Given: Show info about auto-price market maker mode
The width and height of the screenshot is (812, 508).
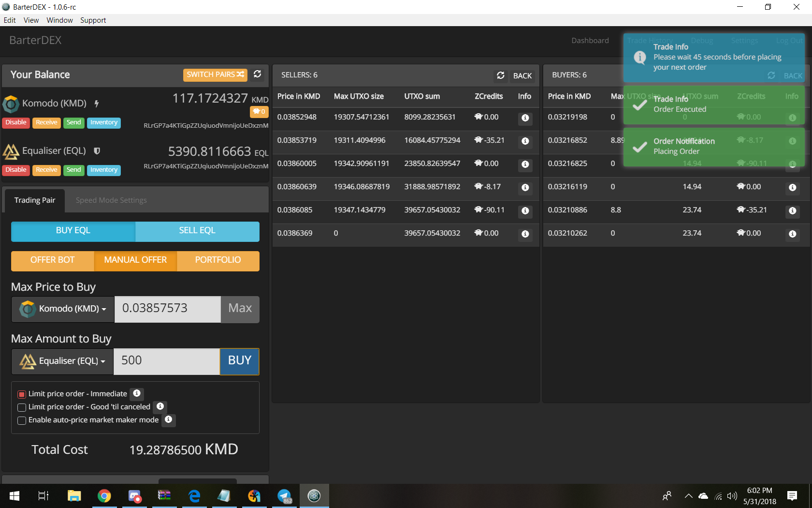Looking at the screenshot, I should point(168,419).
